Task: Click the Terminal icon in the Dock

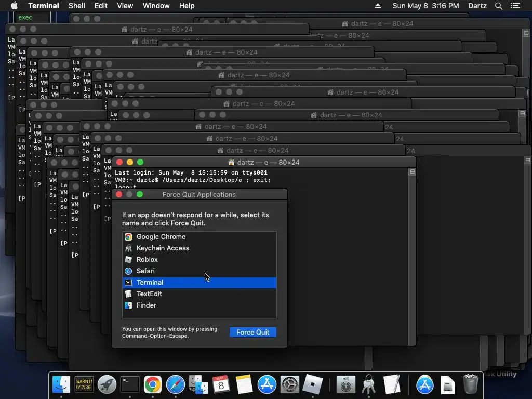Action: point(130,384)
